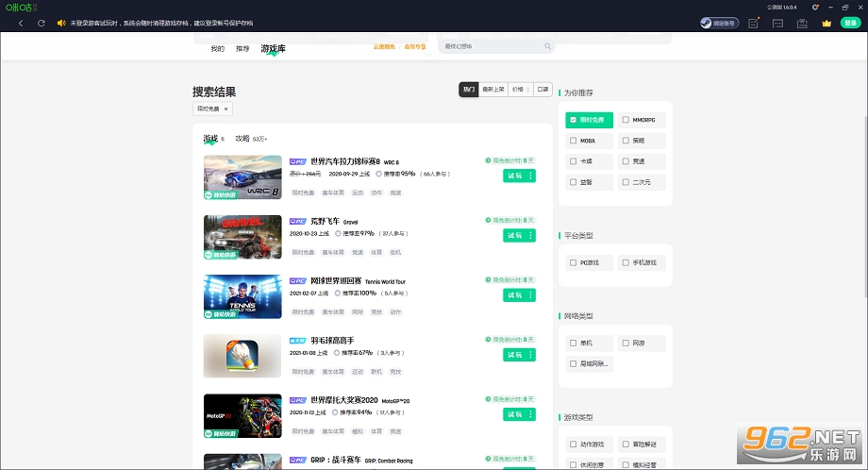Click the green 登录 login button
This screenshot has height=470, width=868.
(x=851, y=23)
